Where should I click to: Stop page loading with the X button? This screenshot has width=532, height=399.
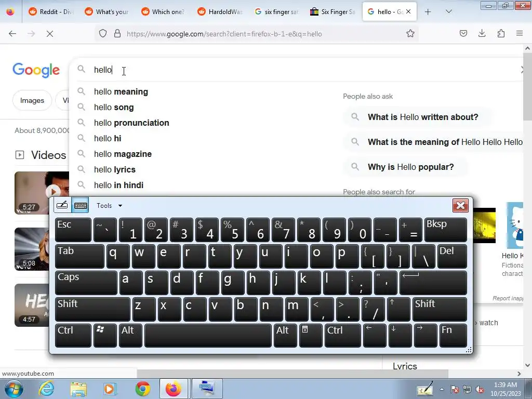tap(49, 34)
